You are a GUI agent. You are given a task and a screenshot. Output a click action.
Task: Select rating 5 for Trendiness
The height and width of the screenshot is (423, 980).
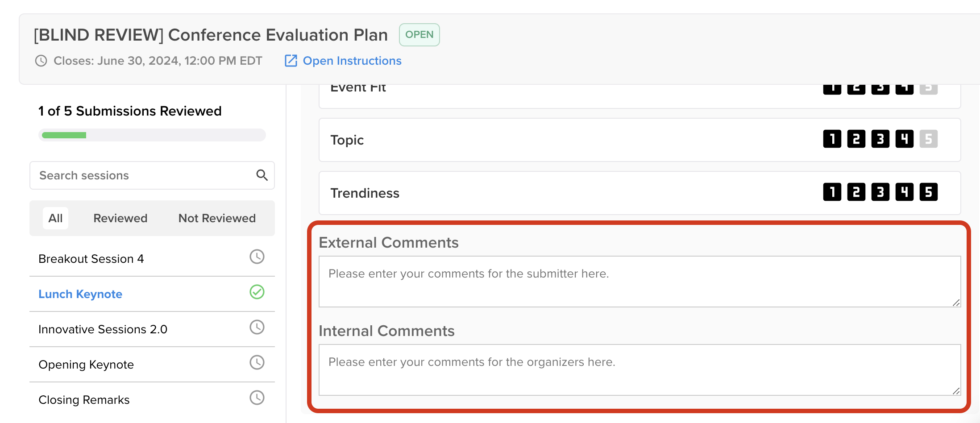[x=928, y=192]
